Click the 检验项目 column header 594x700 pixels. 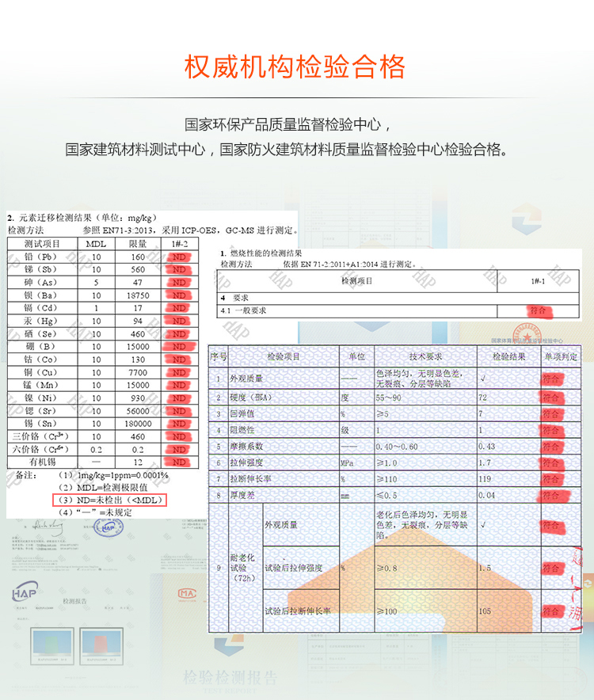point(284,356)
